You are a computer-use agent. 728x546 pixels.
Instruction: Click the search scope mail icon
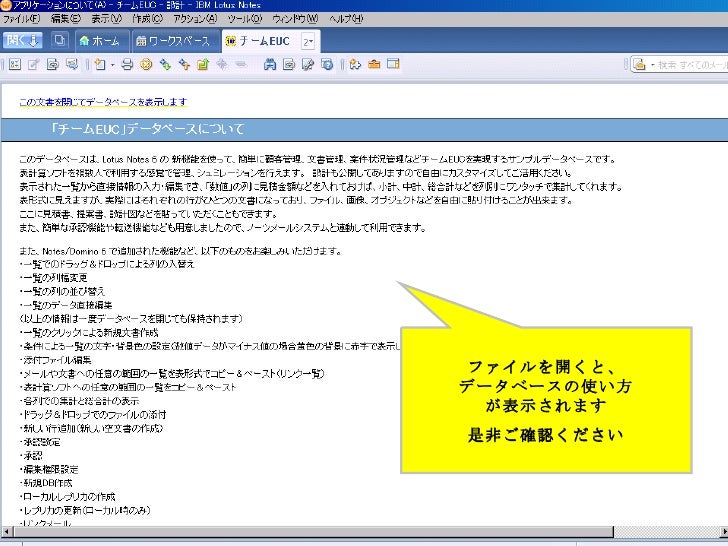point(640,65)
